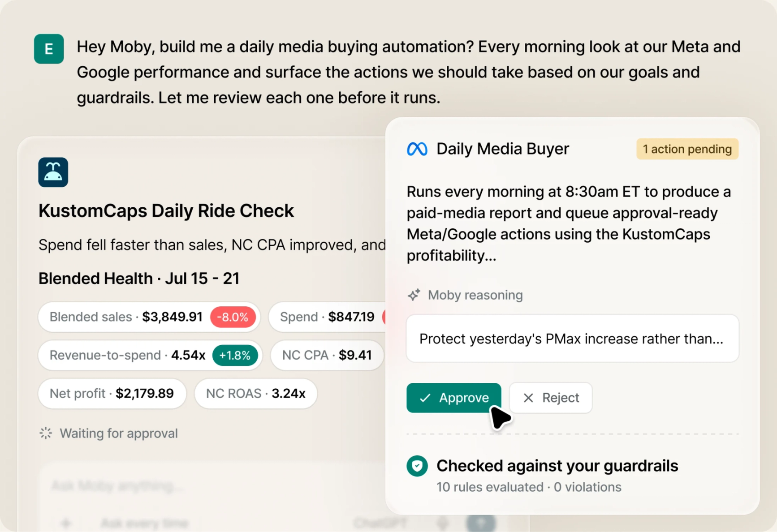Click the green shield guardrails icon
777x532 pixels.
click(417, 466)
